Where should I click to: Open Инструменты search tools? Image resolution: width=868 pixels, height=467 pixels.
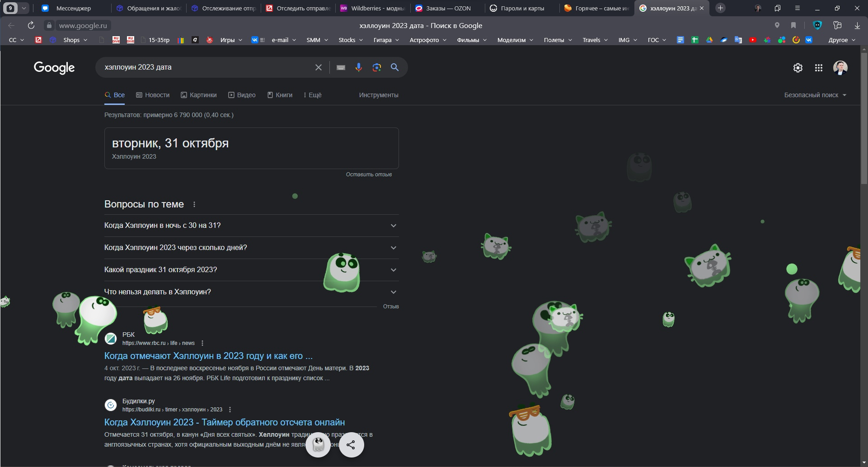click(x=379, y=95)
